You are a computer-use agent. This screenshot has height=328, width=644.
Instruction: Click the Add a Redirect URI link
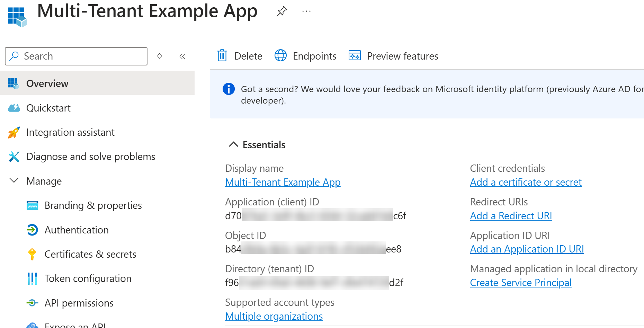pos(511,216)
